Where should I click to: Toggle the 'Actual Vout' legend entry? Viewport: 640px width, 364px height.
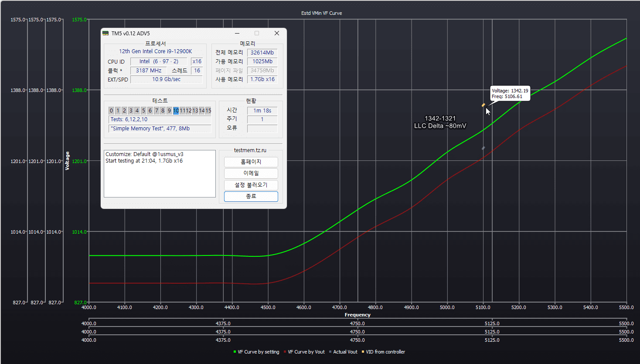(343, 352)
